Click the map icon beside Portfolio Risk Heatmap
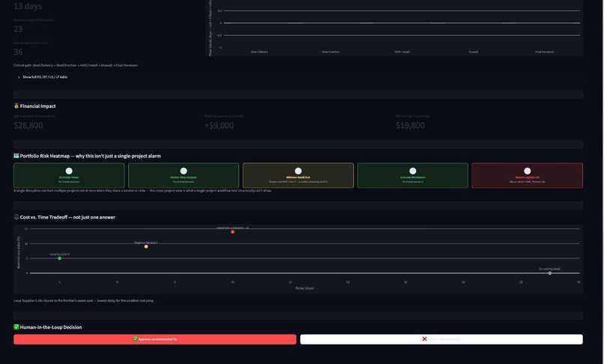 (x=16, y=156)
